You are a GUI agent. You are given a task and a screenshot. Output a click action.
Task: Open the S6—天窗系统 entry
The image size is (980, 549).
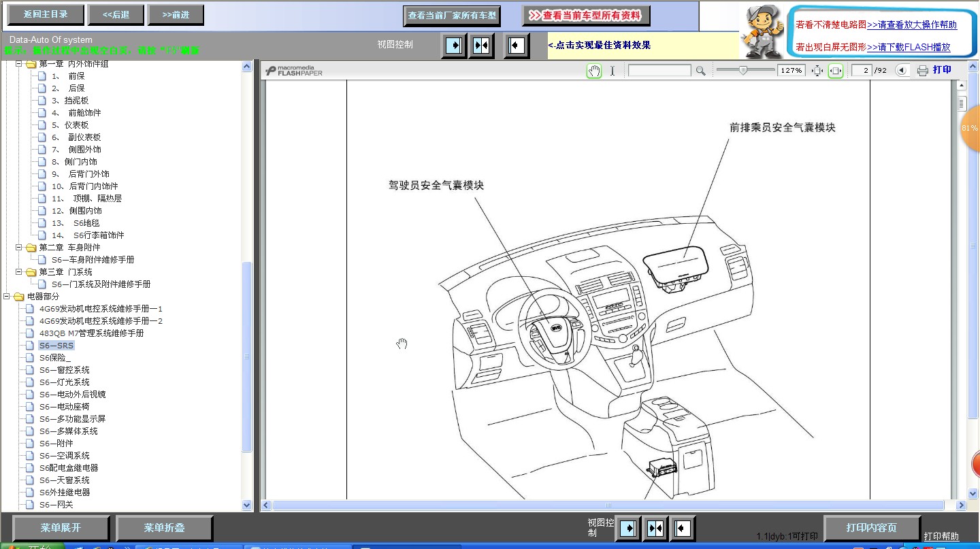pyautogui.click(x=64, y=480)
